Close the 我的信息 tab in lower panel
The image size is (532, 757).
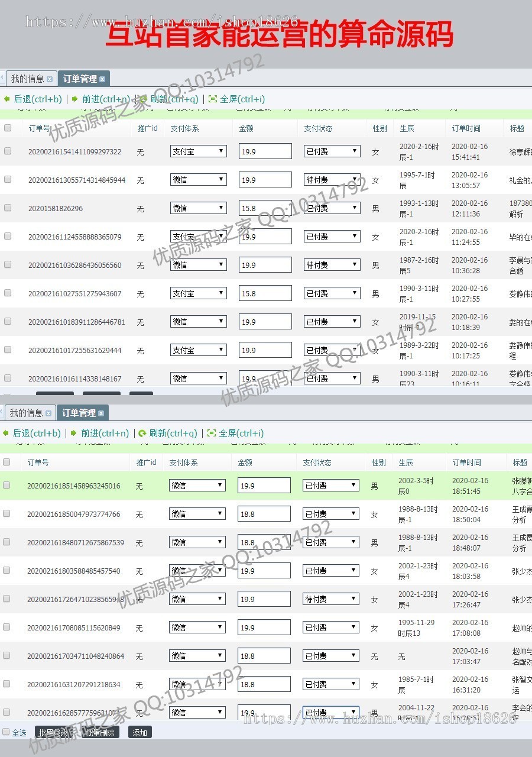tap(48, 413)
